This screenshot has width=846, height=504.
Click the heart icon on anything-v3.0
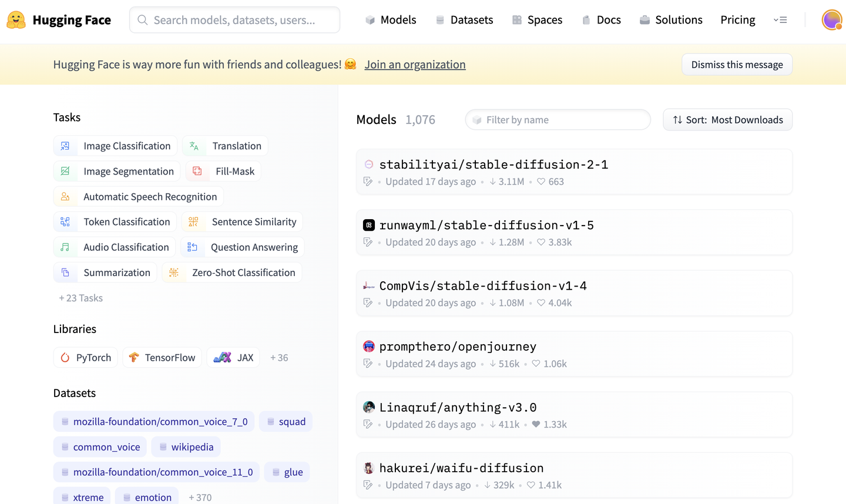pyautogui.click(x=536, y=424)
